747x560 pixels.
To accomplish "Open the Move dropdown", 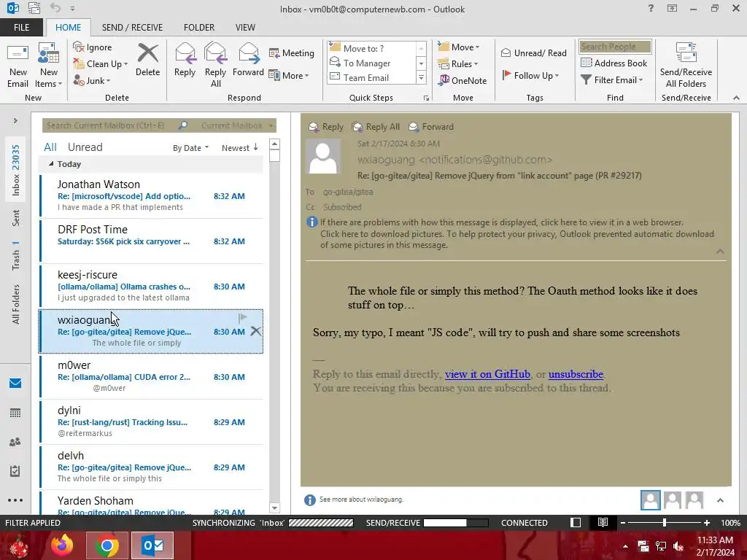I will (459, 47).
